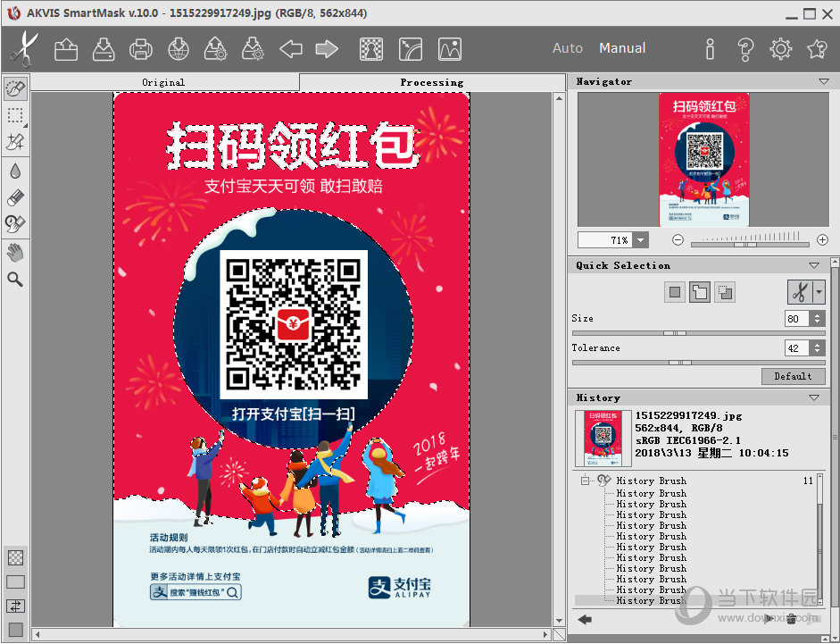
Task: Reset settings with Default button
Action: (793, 376)
